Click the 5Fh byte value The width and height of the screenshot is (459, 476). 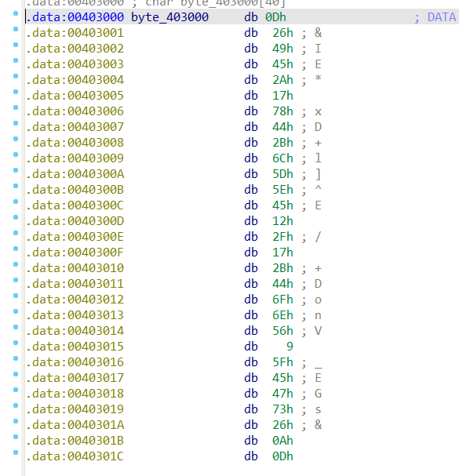coord(282,362)
